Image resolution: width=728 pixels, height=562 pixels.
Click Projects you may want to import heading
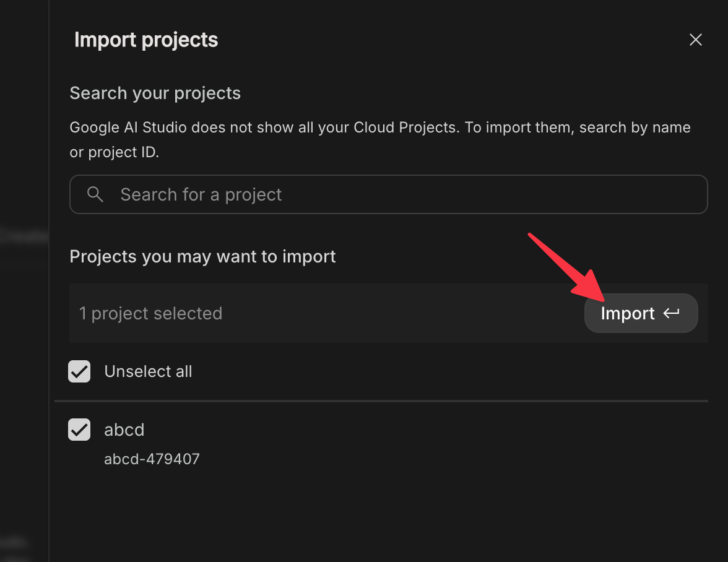[202, 256]
